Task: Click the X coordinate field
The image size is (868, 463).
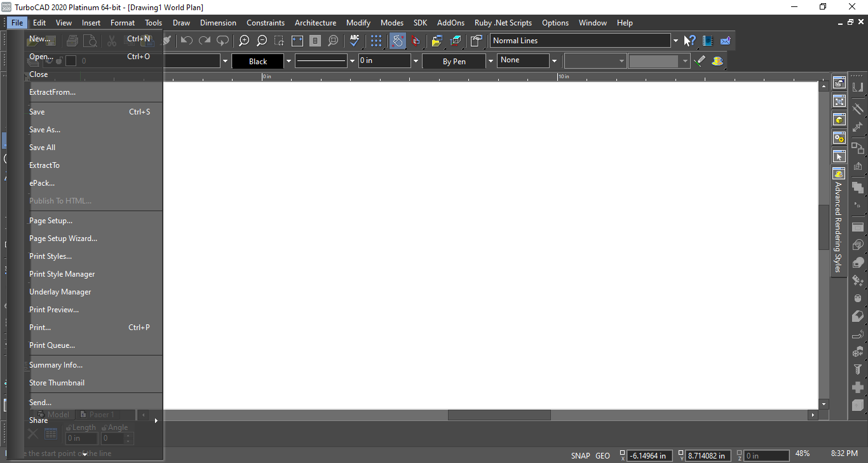Action: click(651, 455)
